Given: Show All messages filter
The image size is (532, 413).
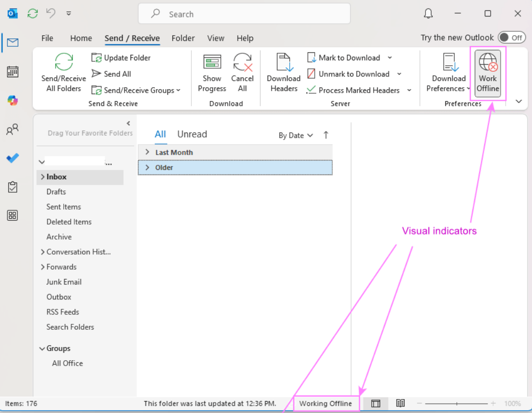Looking at the screenshot, I should coord(160,135).
